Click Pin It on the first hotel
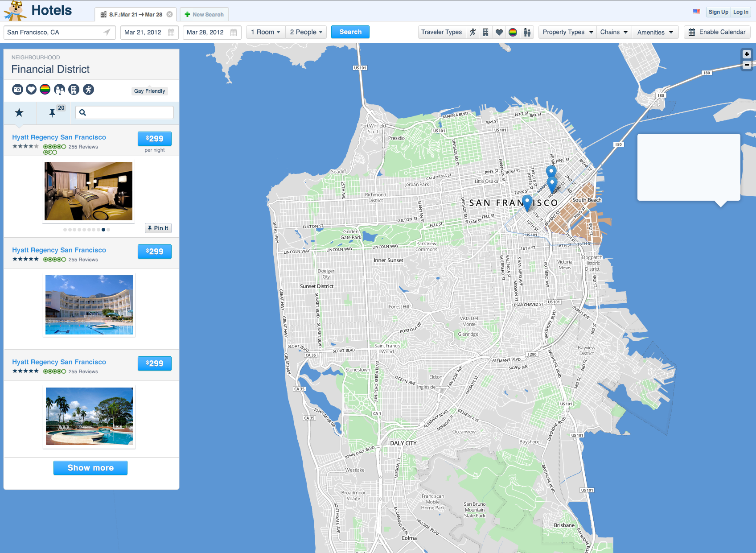This screenshot has height=553, width=756. click(x=158, y=228)
